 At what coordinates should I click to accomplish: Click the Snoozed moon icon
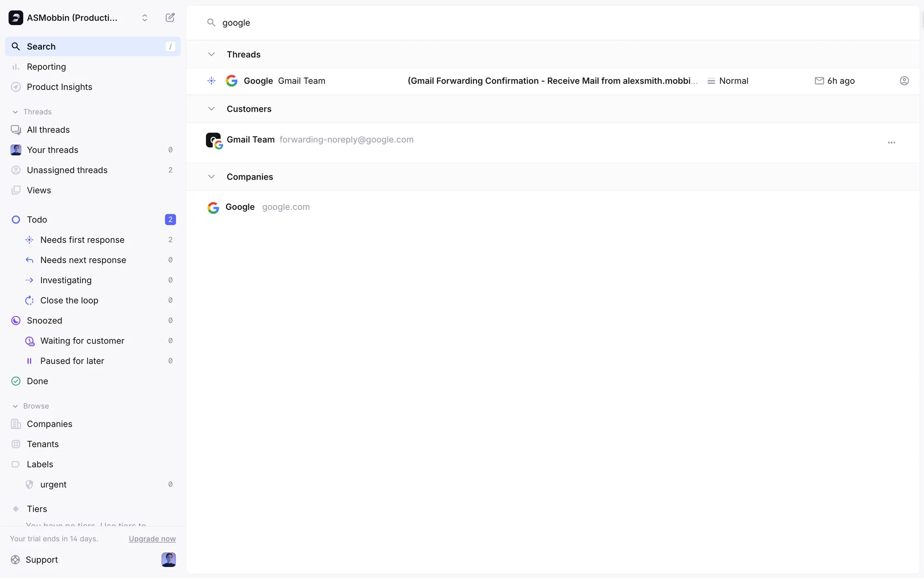coord(16,321)
